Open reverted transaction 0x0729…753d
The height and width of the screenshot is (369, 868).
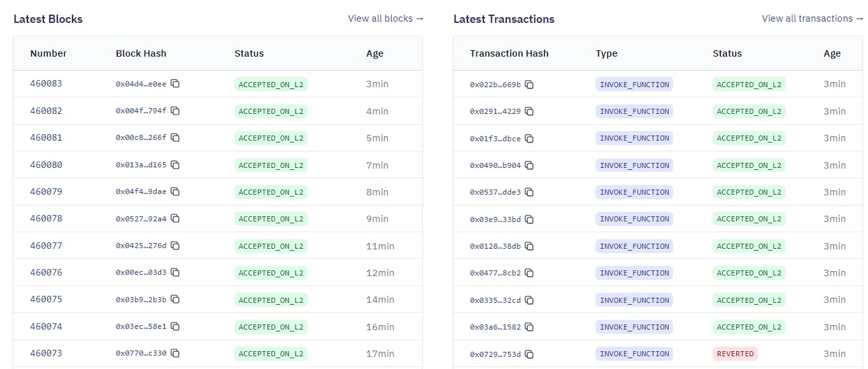[495, 354]
